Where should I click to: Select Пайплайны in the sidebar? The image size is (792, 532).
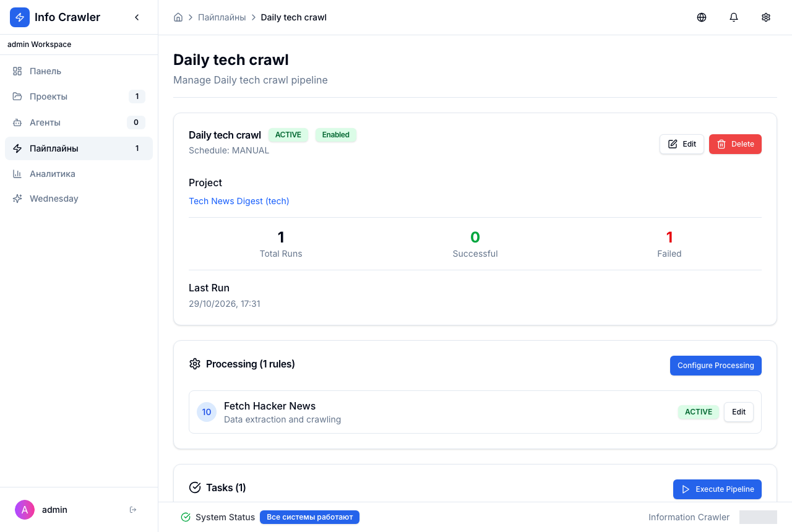pos(79,148)
